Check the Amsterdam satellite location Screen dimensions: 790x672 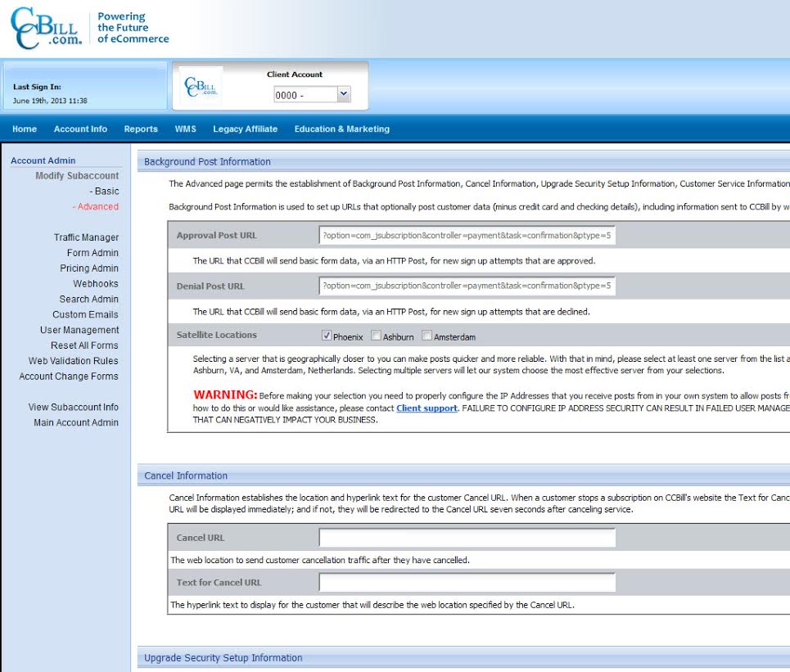427,336
